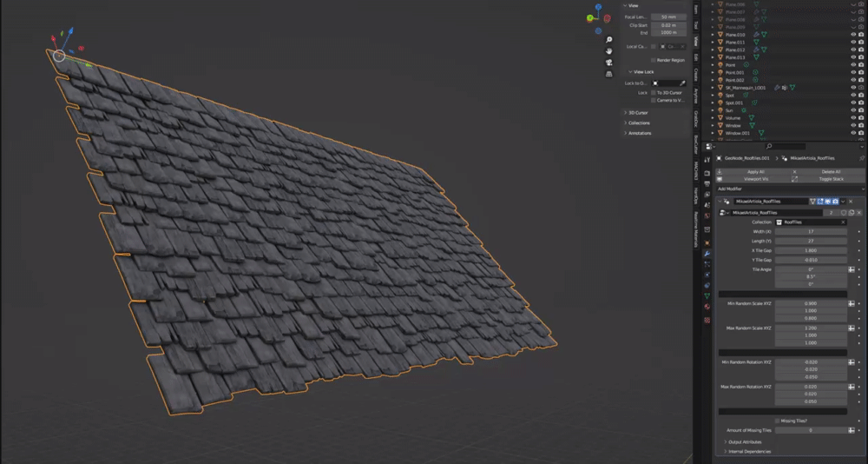Expand the Annotations panel
The image size is (868, 464).
(x=638, y=133)
